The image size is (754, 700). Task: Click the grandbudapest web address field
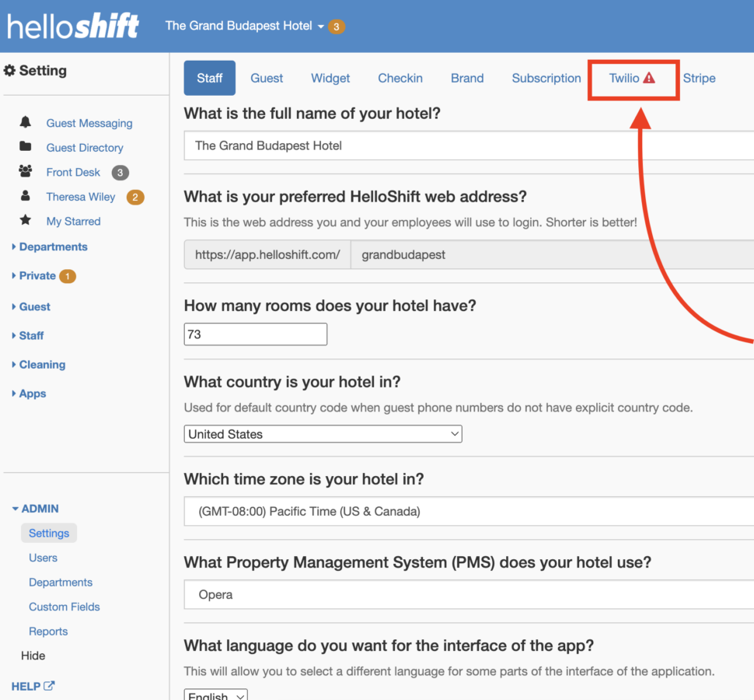[553, 254]
